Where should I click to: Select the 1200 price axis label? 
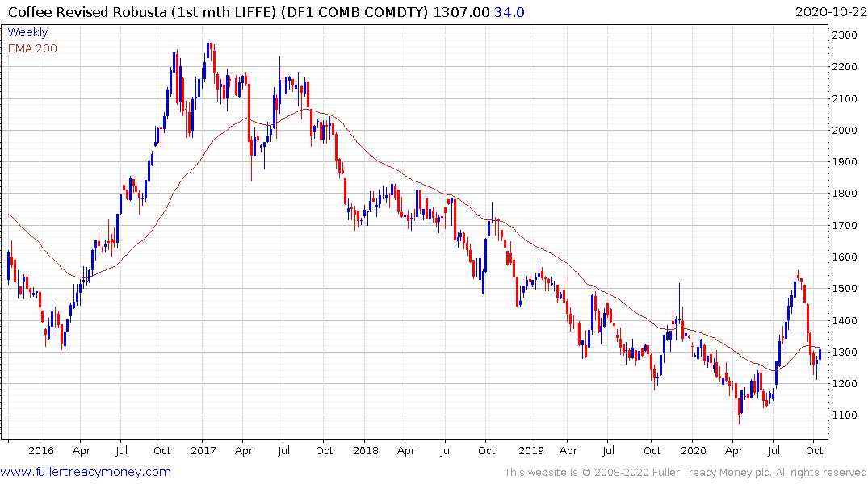click(x=845, y=384)
